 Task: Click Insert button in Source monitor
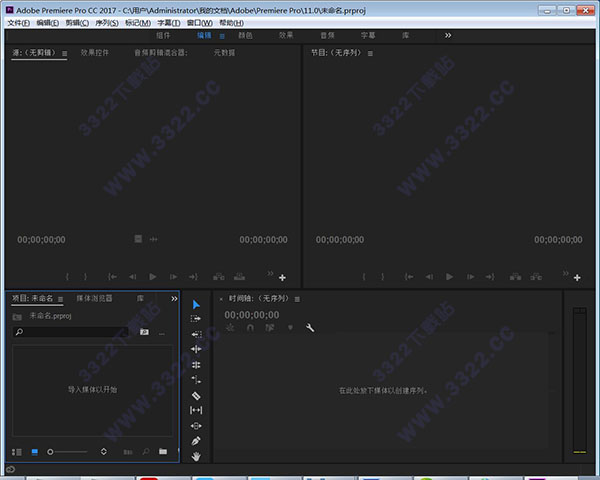point(219,276)
